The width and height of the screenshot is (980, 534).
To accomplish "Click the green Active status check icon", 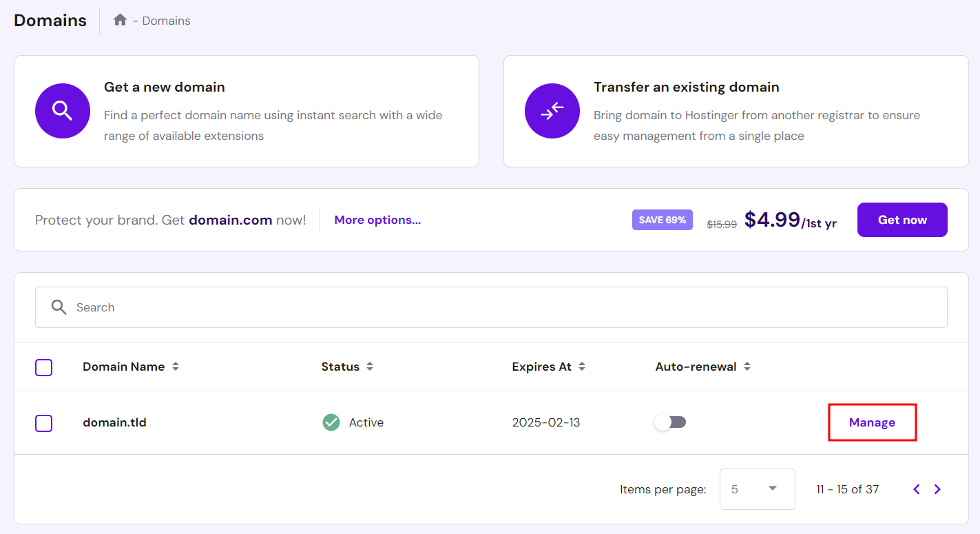I will click(x=331, y=422).
